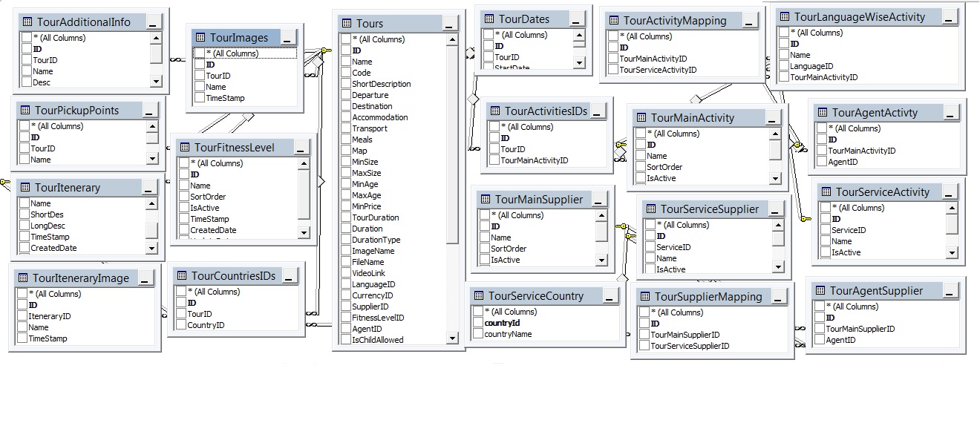Check the Departure column in Tours
Viewport: 980px width, 426px height.
pyautogui.click(x=346, y=95)
